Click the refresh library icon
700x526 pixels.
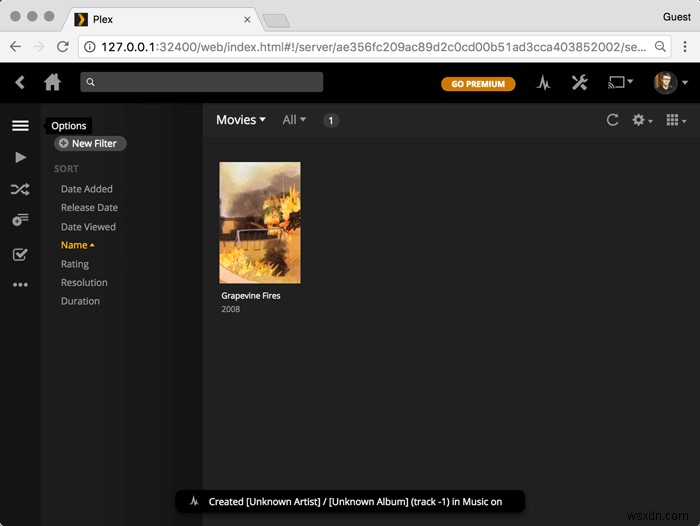tap(612, 120)
